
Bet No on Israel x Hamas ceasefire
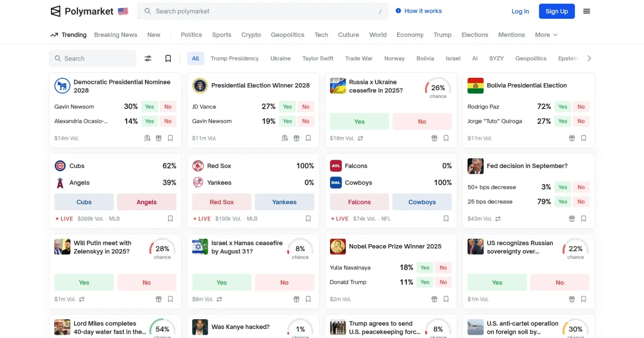[284, 283]
